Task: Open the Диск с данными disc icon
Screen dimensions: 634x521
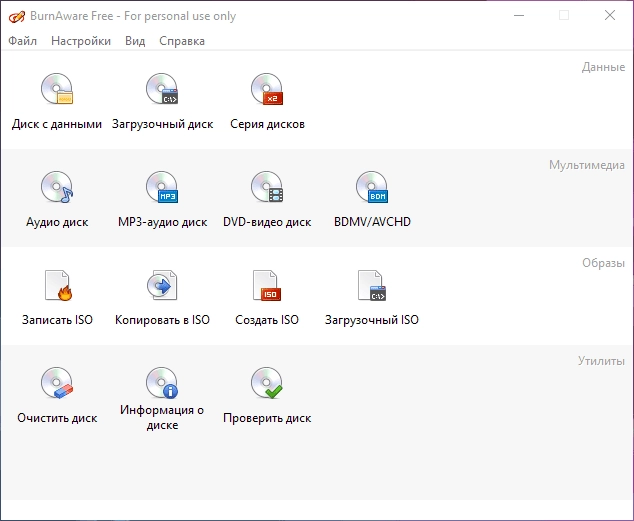Action: [57, 89]
